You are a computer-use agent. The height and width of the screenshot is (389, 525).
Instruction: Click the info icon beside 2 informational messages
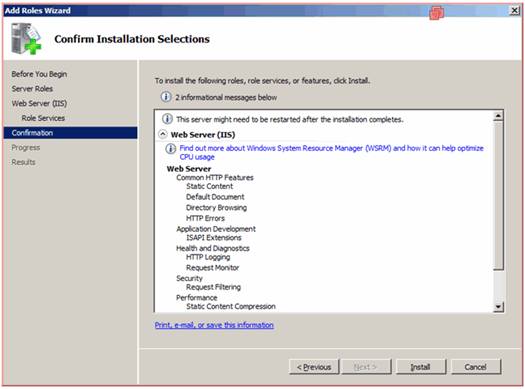pyautogui.click(x=165, y=97)
